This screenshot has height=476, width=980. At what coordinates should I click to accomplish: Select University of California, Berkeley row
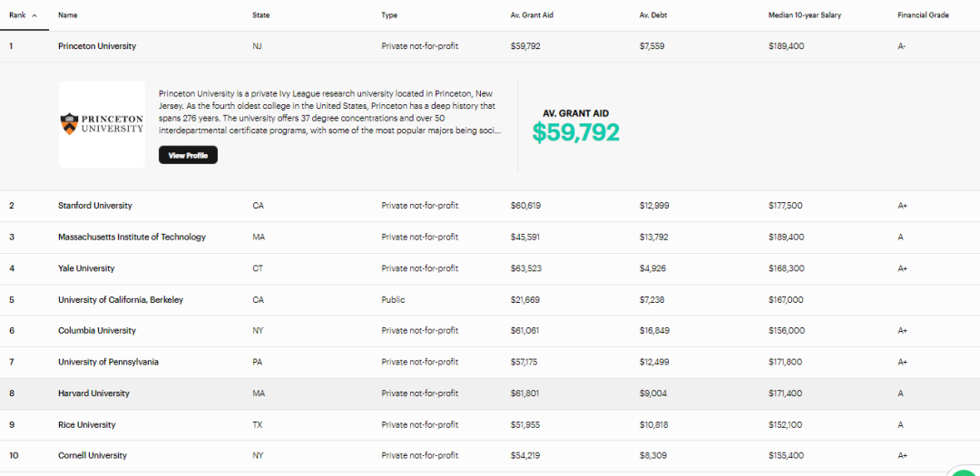point(121,300)
